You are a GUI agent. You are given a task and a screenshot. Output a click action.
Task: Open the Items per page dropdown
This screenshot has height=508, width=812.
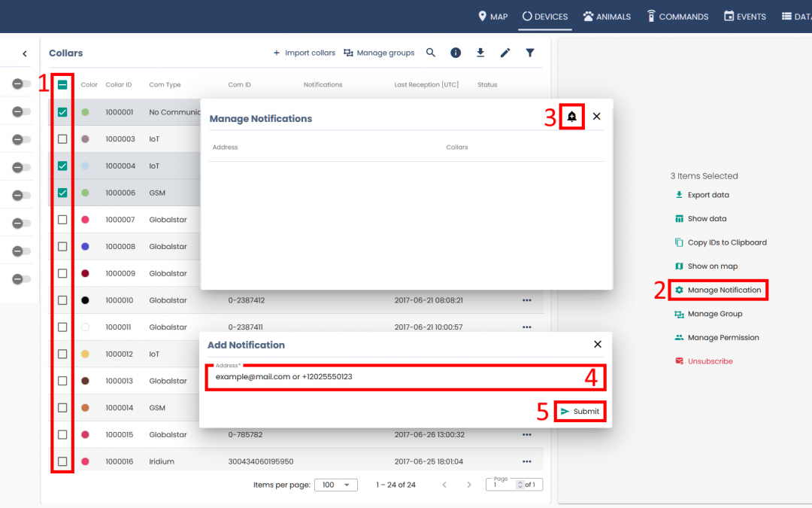point(335,485)
